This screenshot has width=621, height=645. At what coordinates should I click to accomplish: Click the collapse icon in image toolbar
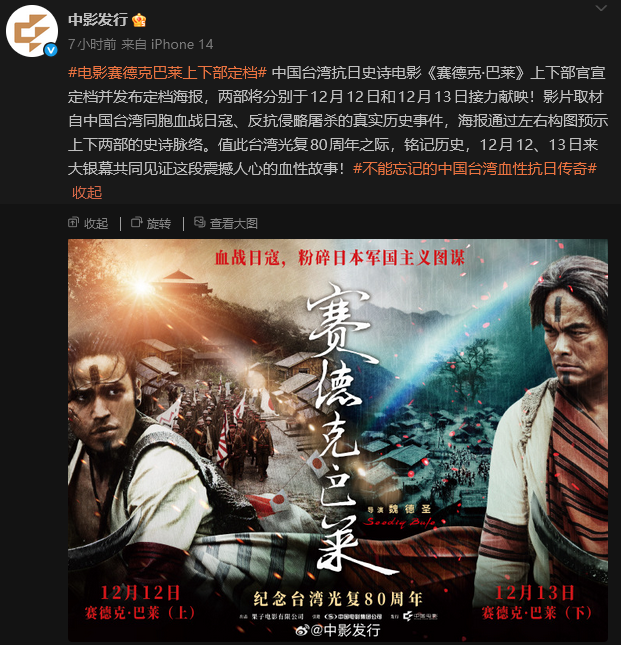[73, 223]
